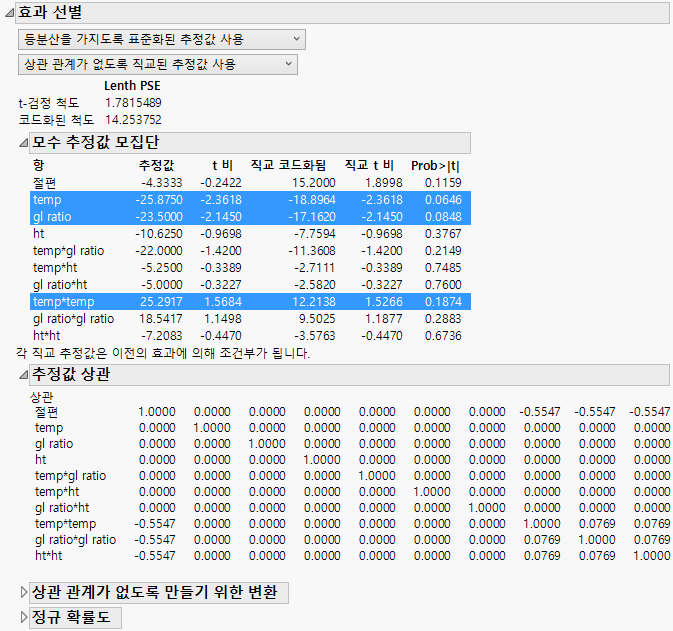
Task: Click the p-value 0.0646 for temp
Action: coord(443,200)
